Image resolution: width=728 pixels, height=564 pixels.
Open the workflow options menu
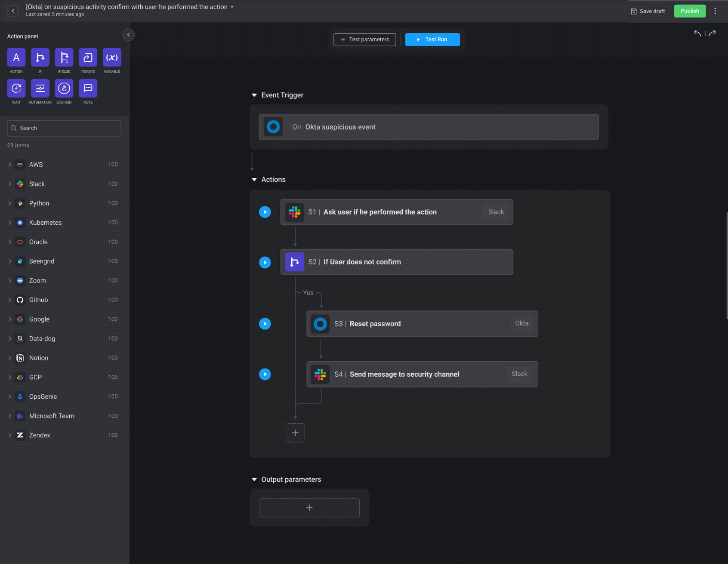715,11
